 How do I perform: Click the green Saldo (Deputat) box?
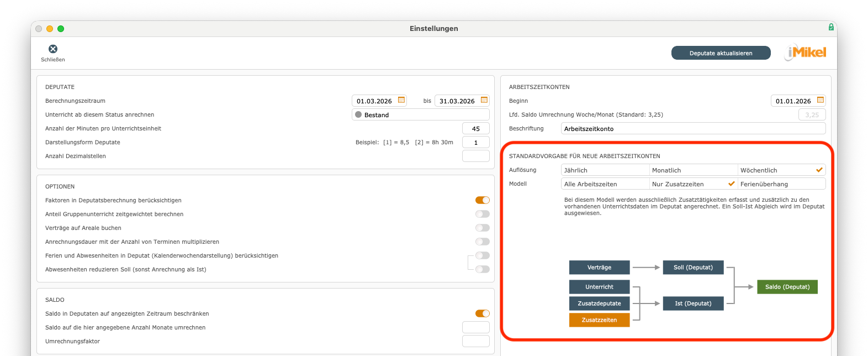coord(787,287)
